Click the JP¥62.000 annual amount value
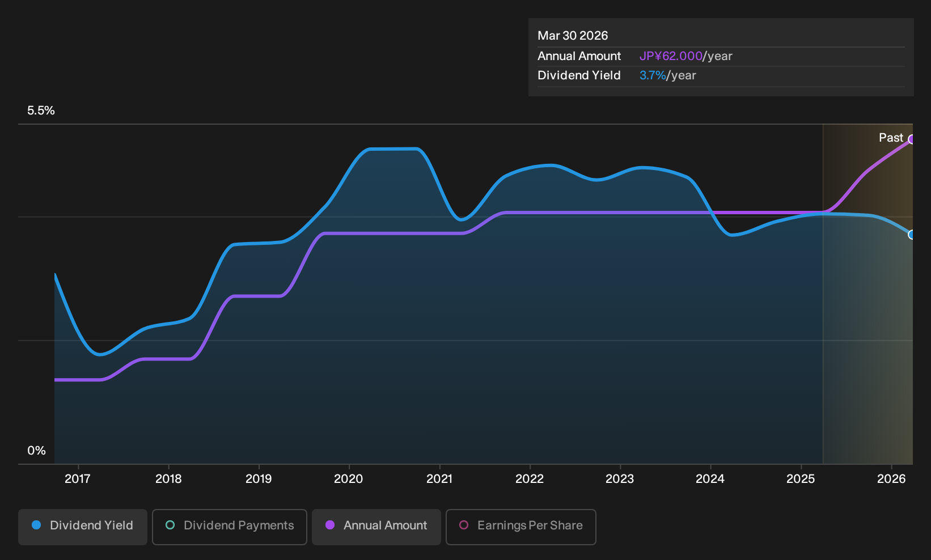The image size is (931, 560). pyautogui.click(x=671, y=56)
